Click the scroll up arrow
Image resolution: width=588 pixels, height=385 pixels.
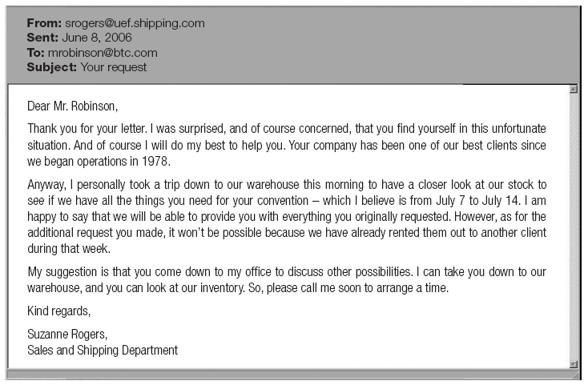click(573, 90)
